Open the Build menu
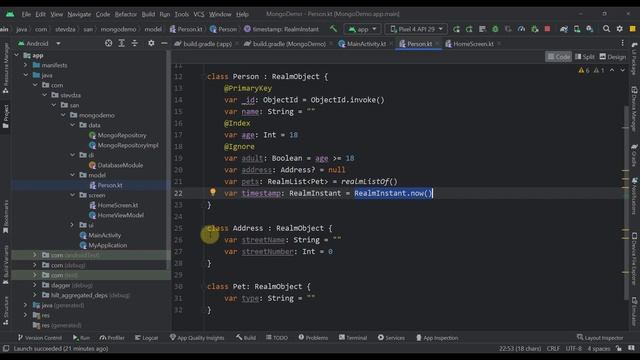640x360 pixels. [148, 14]
